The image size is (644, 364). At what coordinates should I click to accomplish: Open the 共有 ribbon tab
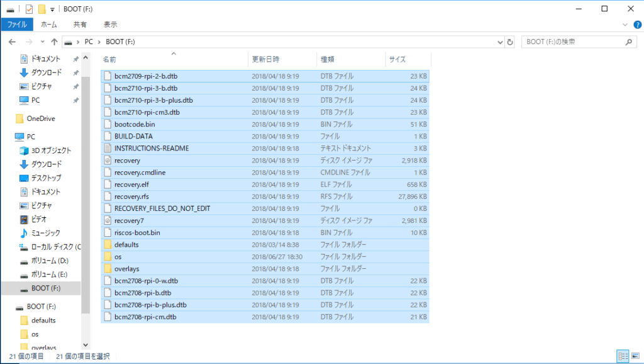80,25
